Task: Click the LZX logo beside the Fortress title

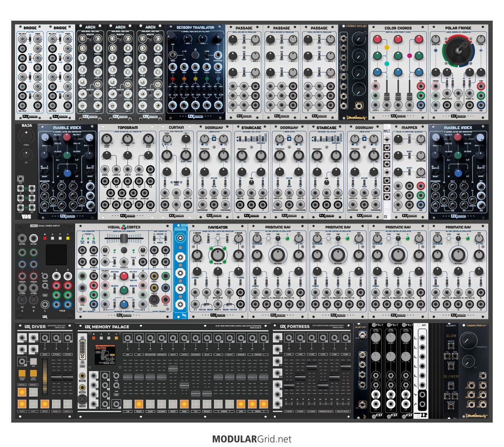Action: 283,327
